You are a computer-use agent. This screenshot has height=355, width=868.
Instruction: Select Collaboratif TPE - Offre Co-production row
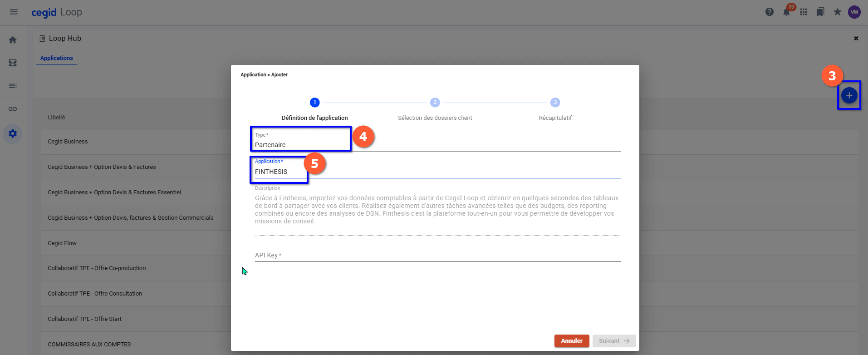click(x=136, y=268)
